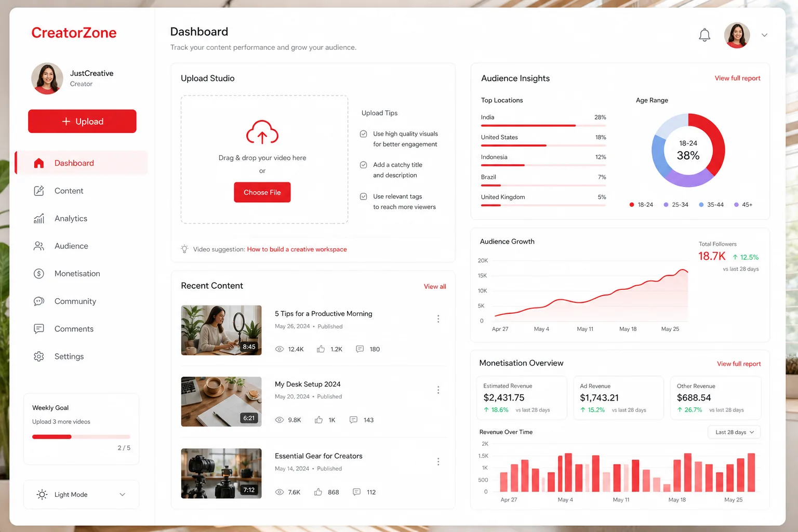This screenshot has width=798, height=532.
Task: Toggle the 'Use high quality visuals' tip checkmark
Action: coord(364,134)
